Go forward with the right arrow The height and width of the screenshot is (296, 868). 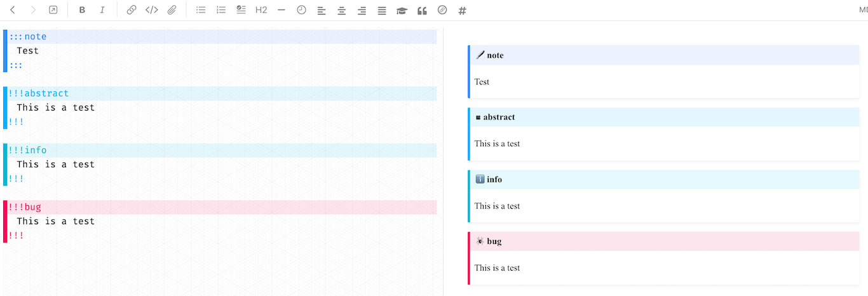click(33, 10)
